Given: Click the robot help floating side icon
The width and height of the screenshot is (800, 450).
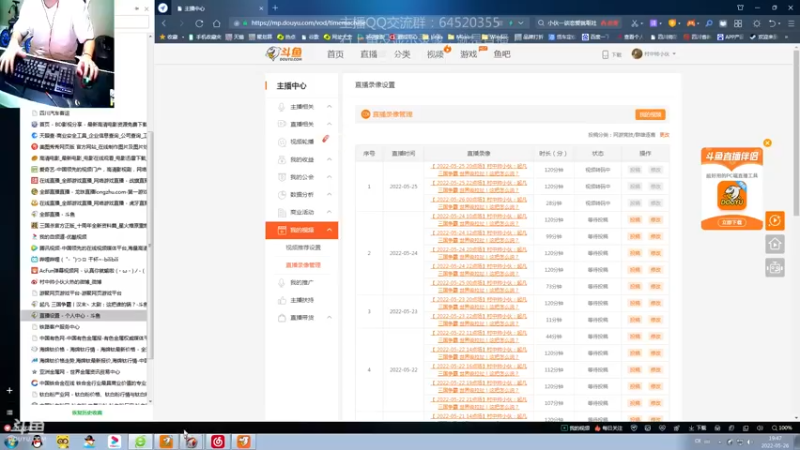Looking at the screenshot, I should pyautogui.click(x=774, y=268).
